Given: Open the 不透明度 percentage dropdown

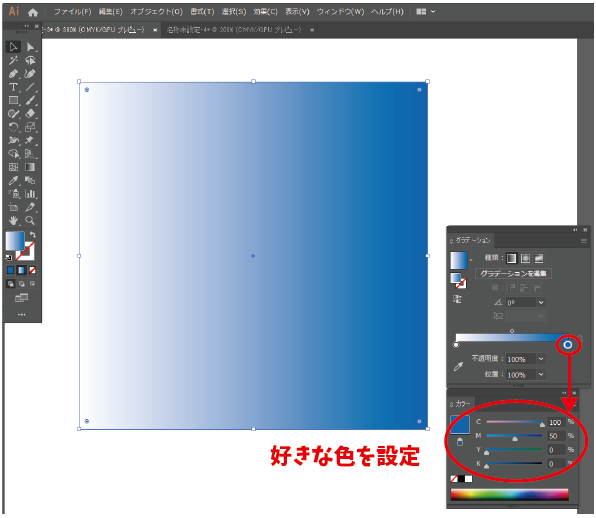Looking at the screenshot, I should 541,359.
